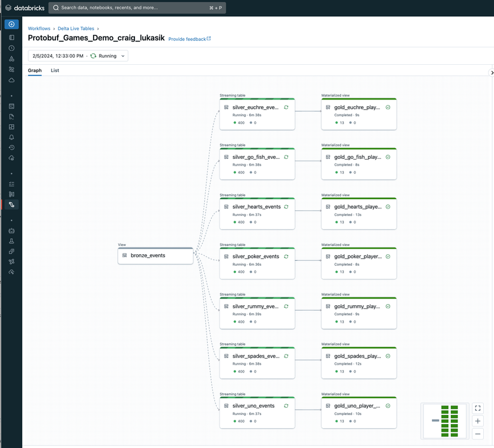Zoom out the graph with minus button
The width and height of the screenshot is (494, 448).
(x=478, y=434)
